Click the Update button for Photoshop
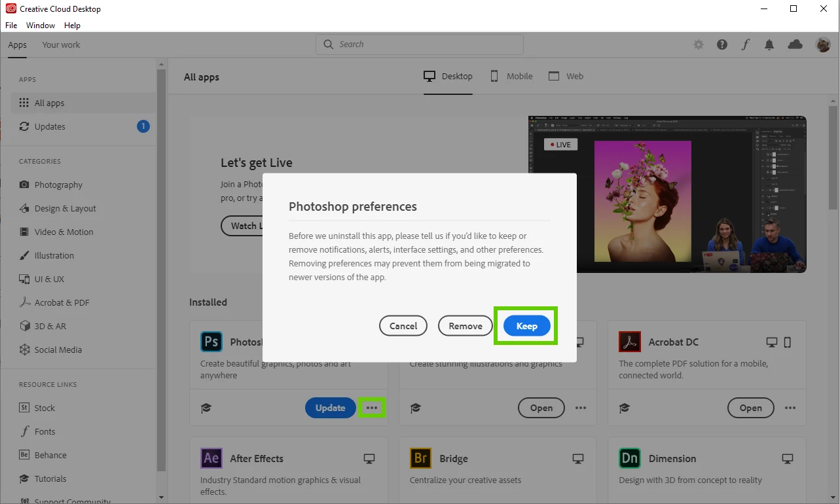The width and height of the screenshot is (840, 504). tap(331, 408)
